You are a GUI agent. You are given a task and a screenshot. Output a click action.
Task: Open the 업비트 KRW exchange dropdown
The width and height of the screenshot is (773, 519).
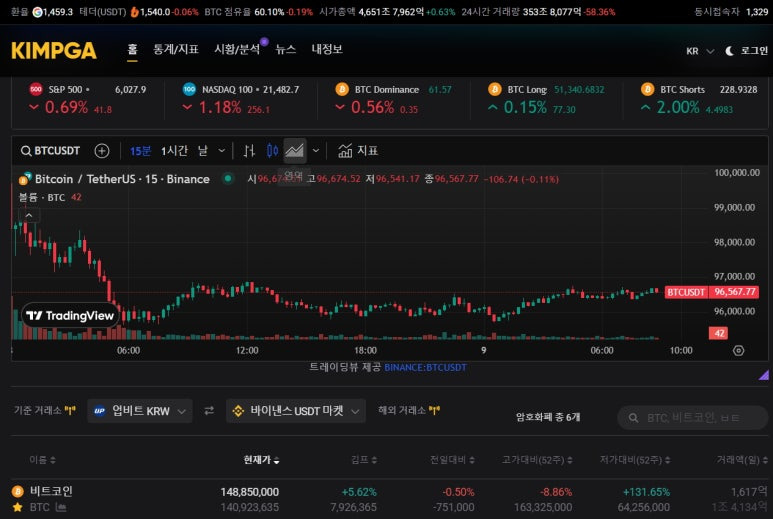(140, 411)
